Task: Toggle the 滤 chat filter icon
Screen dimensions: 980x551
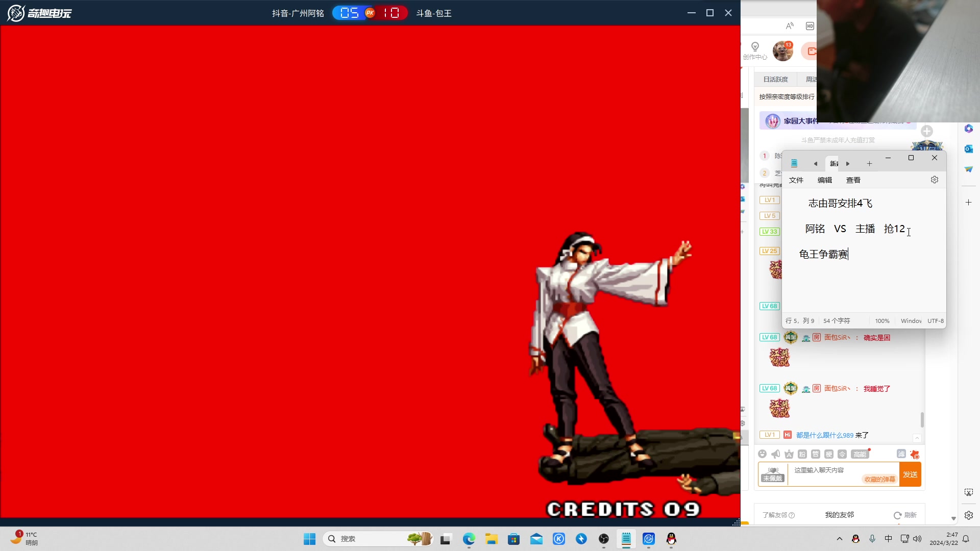Action: tap(901, 454)
